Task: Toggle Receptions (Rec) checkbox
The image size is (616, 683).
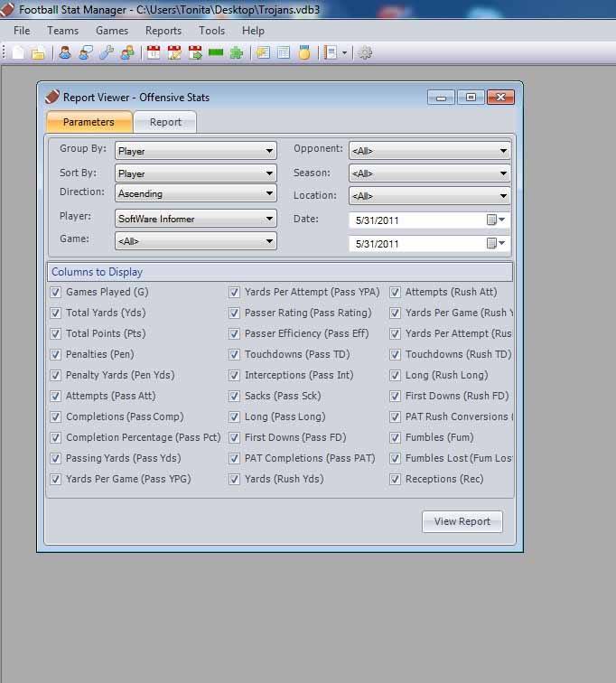Action: (395, 479)
